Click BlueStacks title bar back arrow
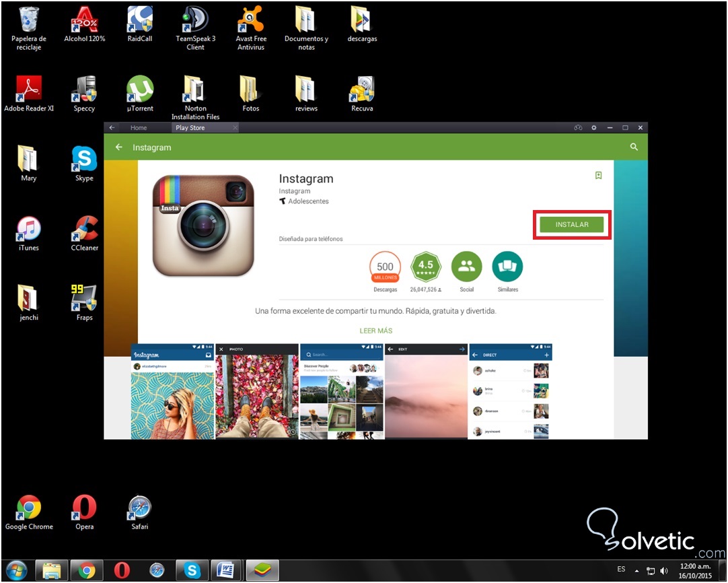This screenshot has height=583, width=728. pos(112,127)
